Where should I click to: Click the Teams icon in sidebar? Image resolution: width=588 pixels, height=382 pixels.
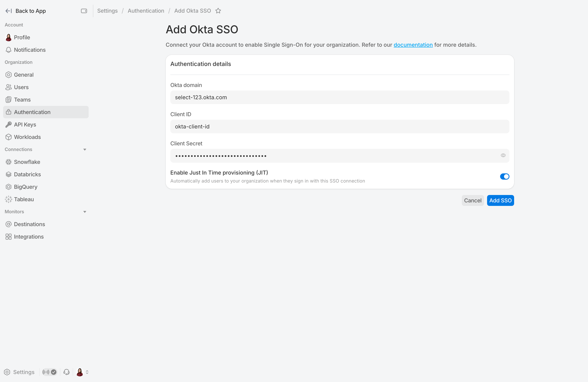tap(8, 100)
